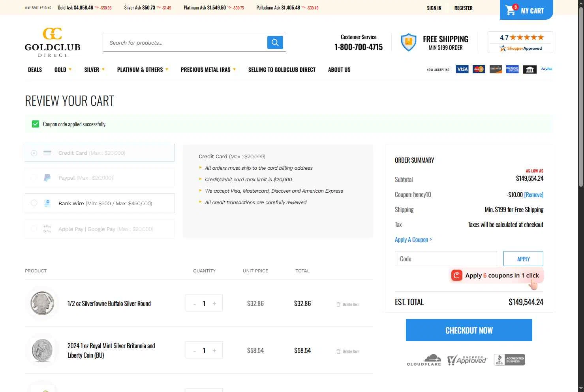Image resolution: width=584 pixels, height=392 pixels.
Task: Click the Search for products field
Action: tap(185, 42)
